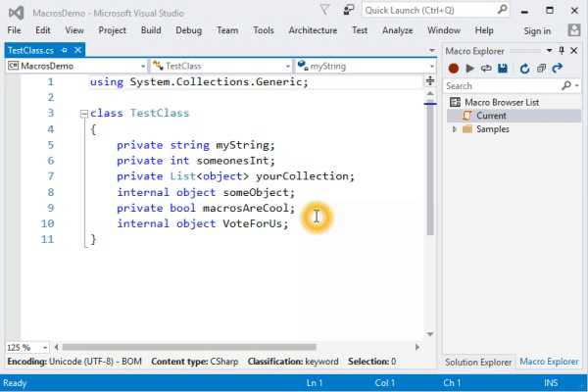Image resolution: width=588 pixels, height=392 pixels.
Task: Click the Sign in link
Action: tap(537, 31)
